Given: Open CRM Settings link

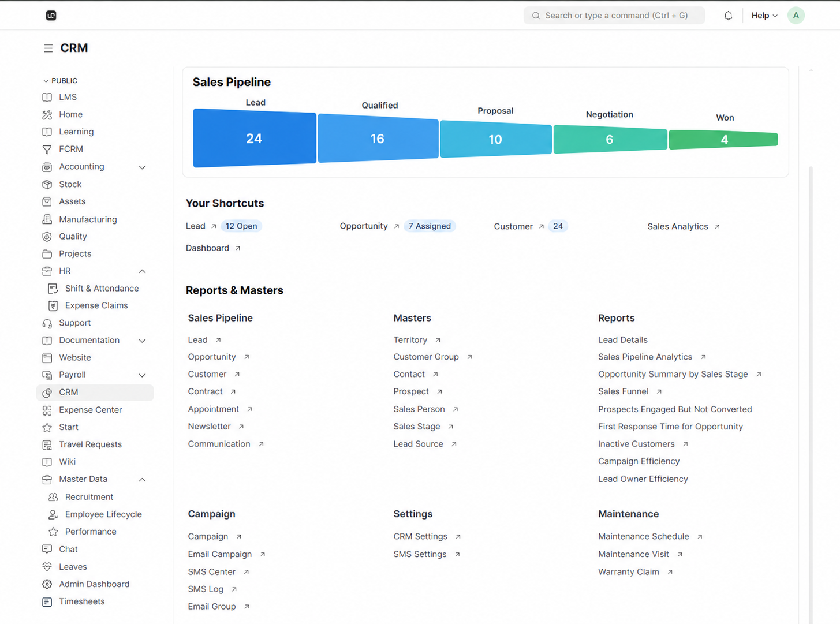Looking at the screenshot, I should tap(427, 537).
